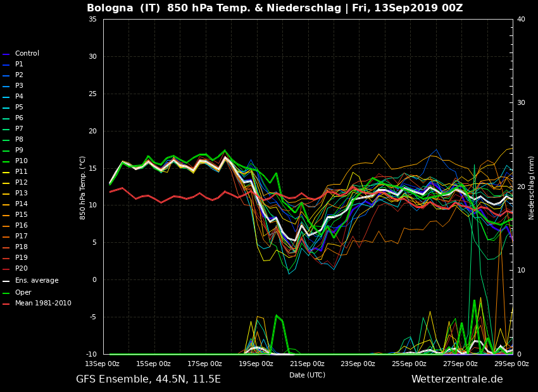Viewport: 538px width, 392px height.
Task: Select the P10 legend entry
Action: tap(21, 161)
